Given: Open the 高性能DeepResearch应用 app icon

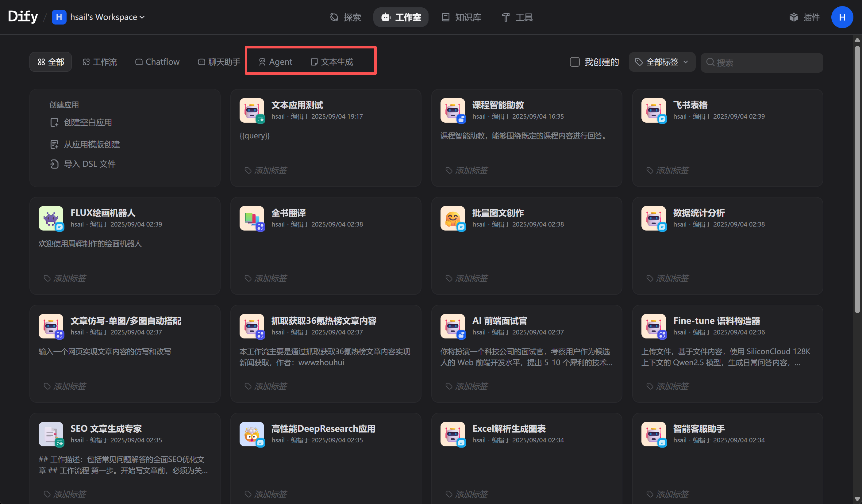Looking at the screenshot, I should [252, 434].
